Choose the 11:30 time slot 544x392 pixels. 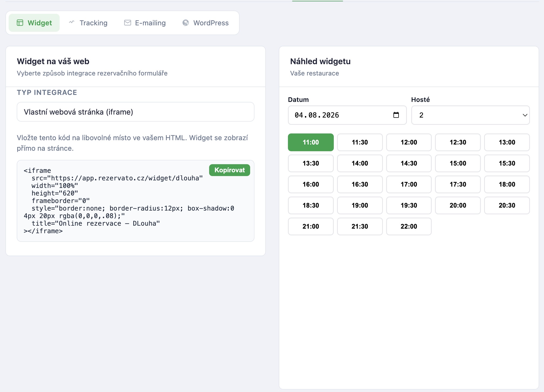(x=360, y=142)
